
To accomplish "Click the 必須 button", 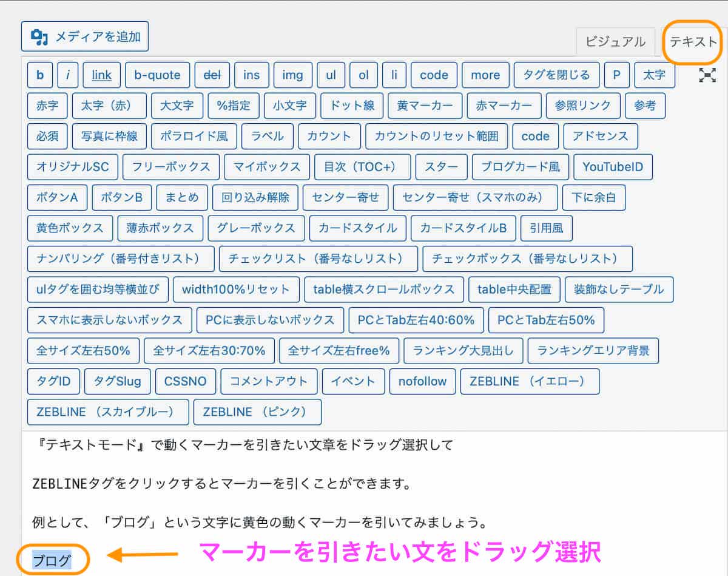I will (47, 136).
